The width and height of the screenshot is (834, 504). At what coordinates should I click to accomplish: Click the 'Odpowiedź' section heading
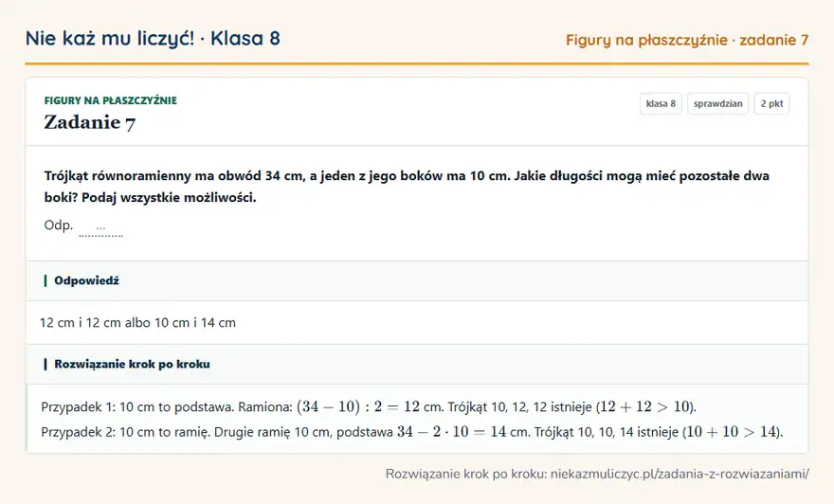pyautogui.click(x=86, y=280)
